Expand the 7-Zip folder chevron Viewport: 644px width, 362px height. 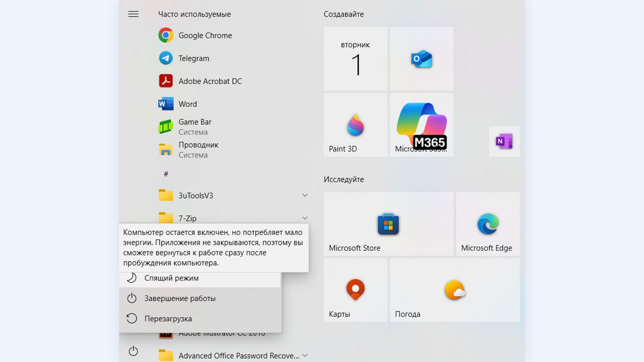pos(305,218)
